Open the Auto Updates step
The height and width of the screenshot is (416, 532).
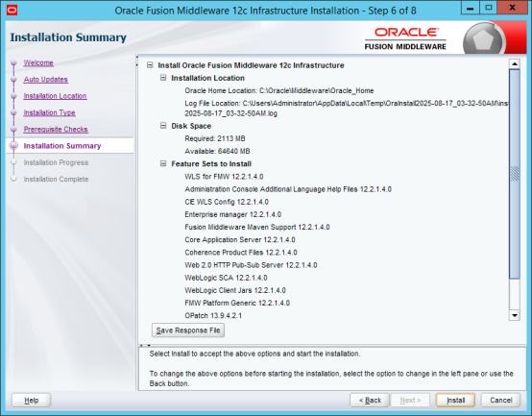click(46, 80)
